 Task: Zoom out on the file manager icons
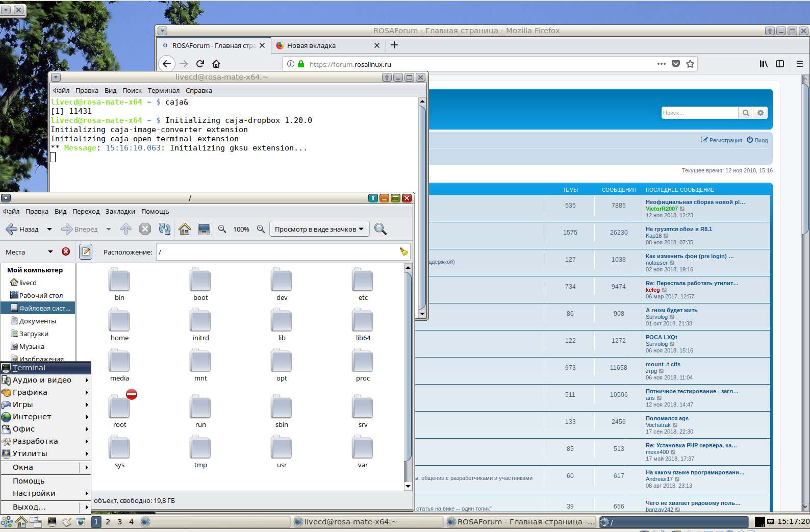pyautogui.click(x=222, y=229)
